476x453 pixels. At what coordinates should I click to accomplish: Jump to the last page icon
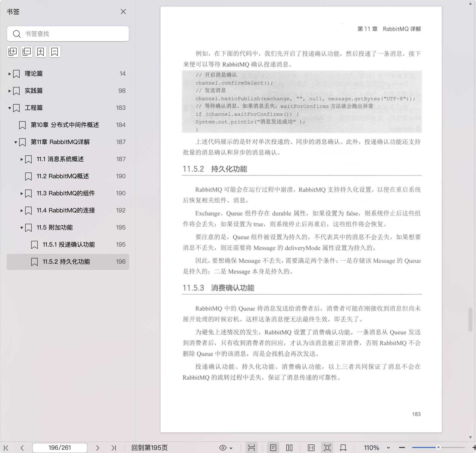[114, 448]
